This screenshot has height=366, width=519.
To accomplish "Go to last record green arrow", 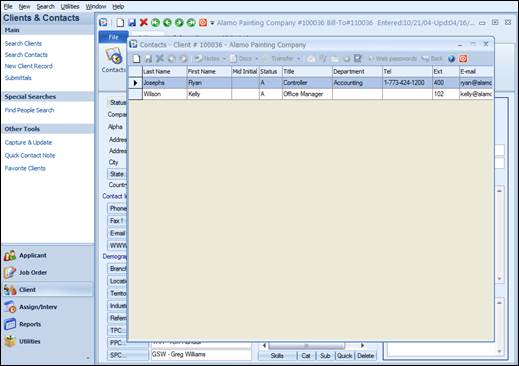I will pos(191,22).
